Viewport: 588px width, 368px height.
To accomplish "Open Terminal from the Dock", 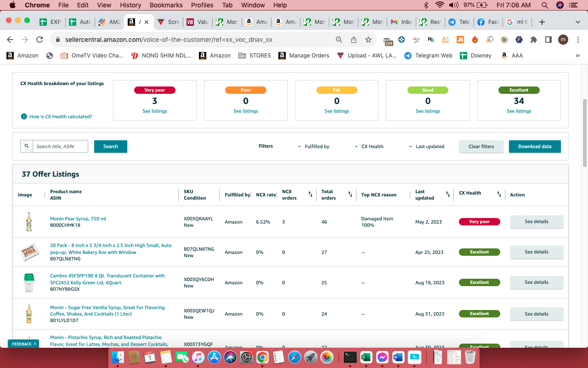I will click(x=350, y=357).
